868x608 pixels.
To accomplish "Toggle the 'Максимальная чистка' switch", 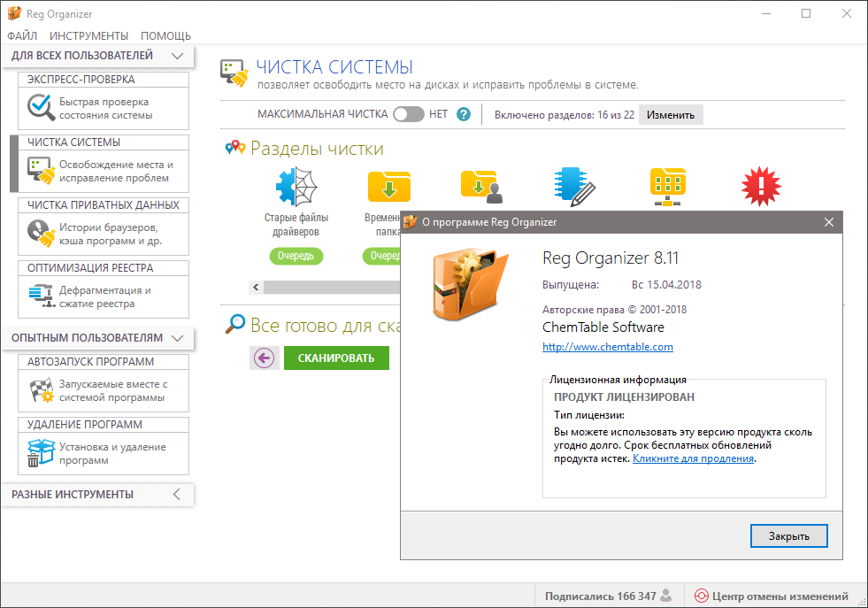I will pyautogui.click(x=409, y=115).
